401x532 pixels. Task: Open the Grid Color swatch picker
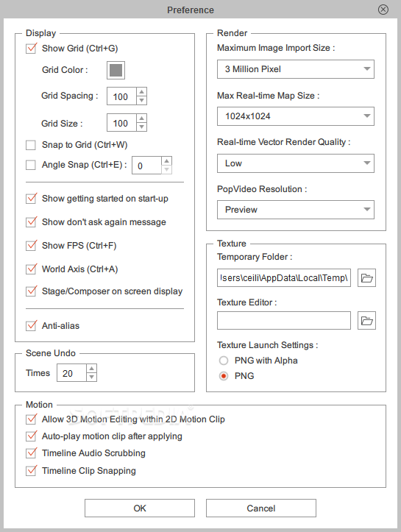click(116, 70)
